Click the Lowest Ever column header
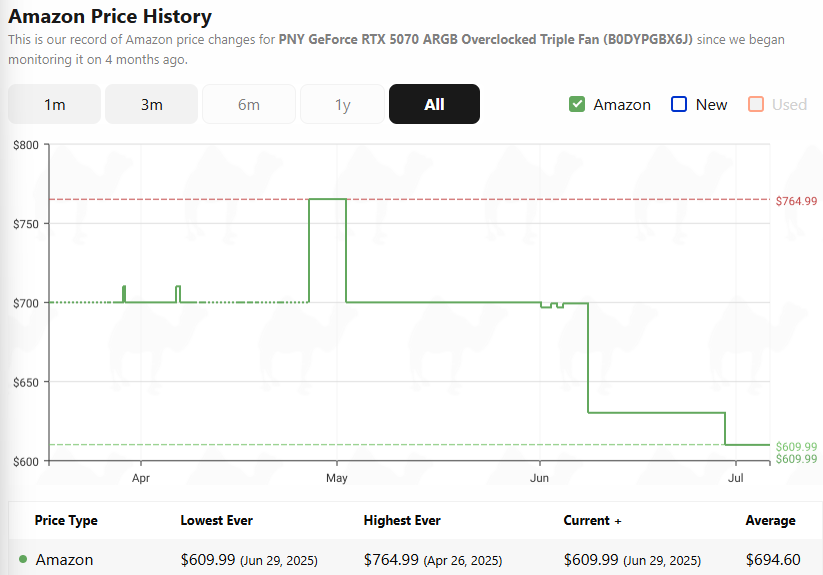 216,520
